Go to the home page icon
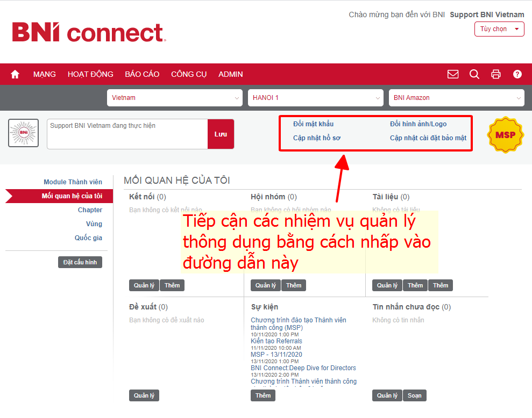The height and width of the screenshot is (418, 532). tap(15, 74)
